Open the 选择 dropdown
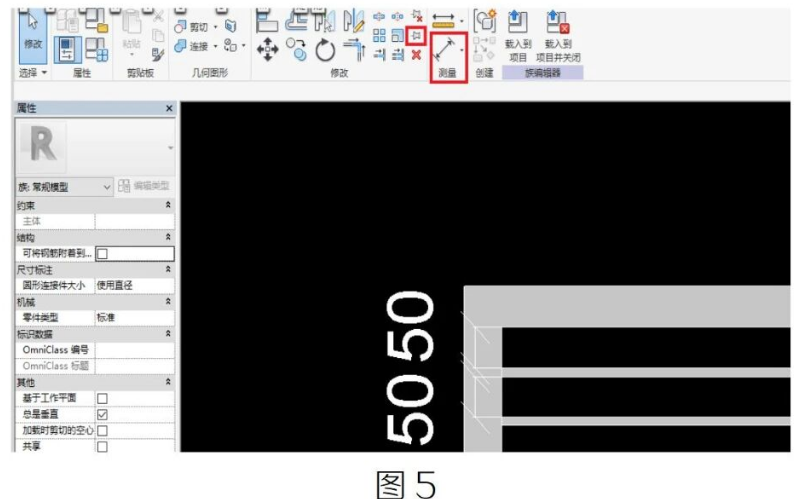This screenshot has width=799, height=499. [x=33, y=73]
